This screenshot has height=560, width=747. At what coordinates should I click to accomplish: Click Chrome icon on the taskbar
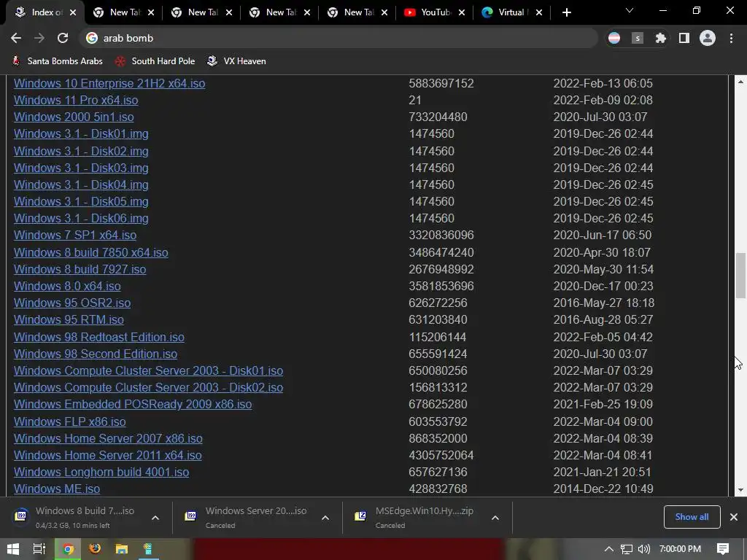tap(68, 549)
